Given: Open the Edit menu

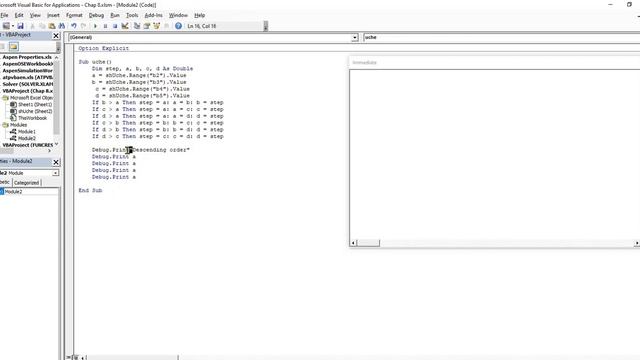Looking at the screenshot, I should tap(19, 15).
